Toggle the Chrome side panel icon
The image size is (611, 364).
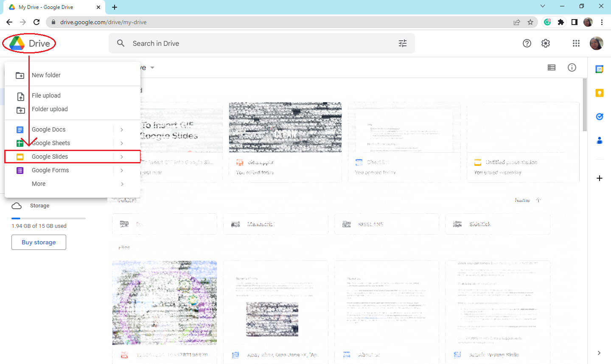[x=575, y=22]
